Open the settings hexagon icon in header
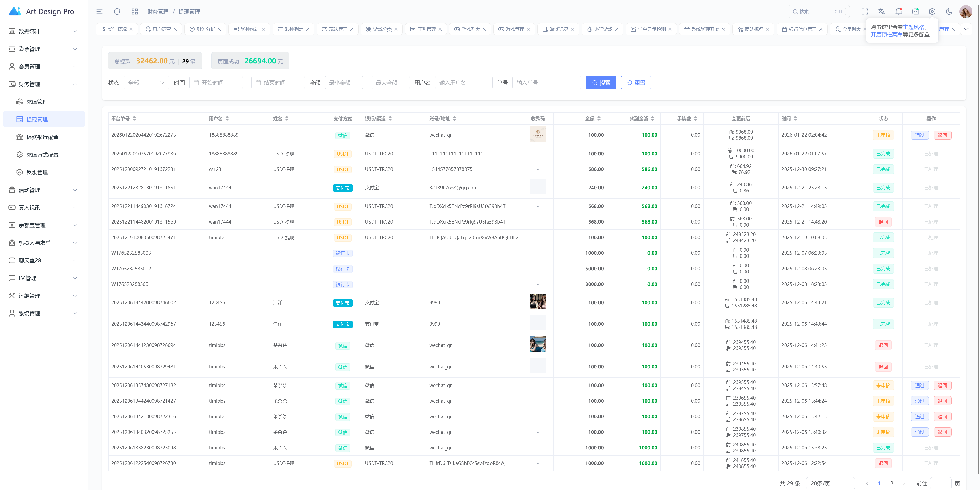Viewport: 980px width, 490px height. pos(932,11)
